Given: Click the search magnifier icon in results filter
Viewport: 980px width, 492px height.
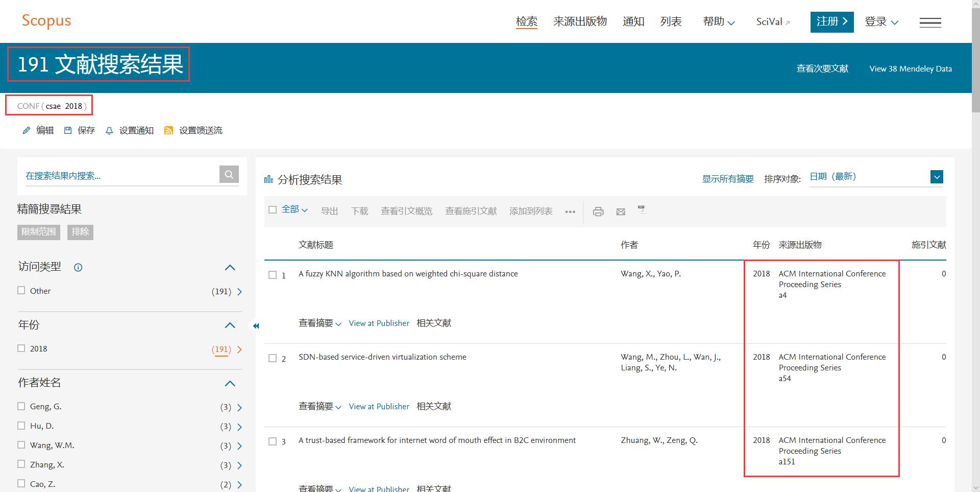Looking at the screenshot, I should 229,174.
